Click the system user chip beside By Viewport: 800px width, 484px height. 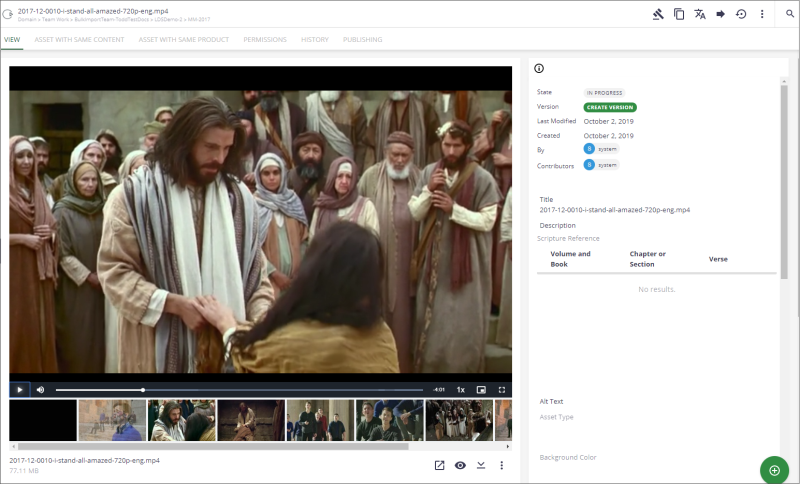pos(602,149)
